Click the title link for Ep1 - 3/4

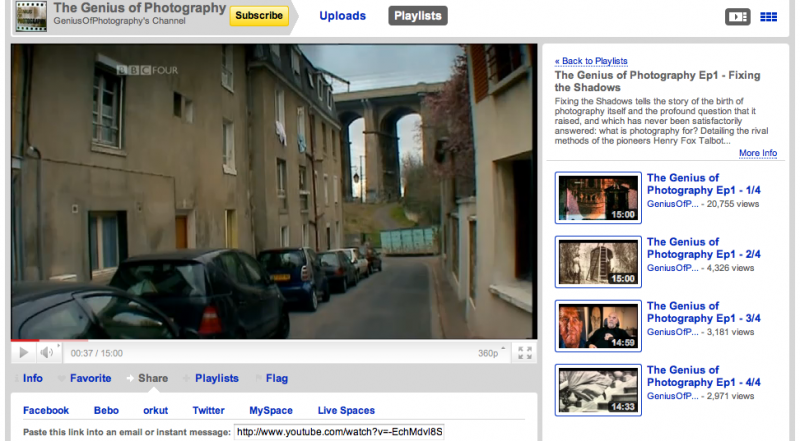(x=704, y=312)
